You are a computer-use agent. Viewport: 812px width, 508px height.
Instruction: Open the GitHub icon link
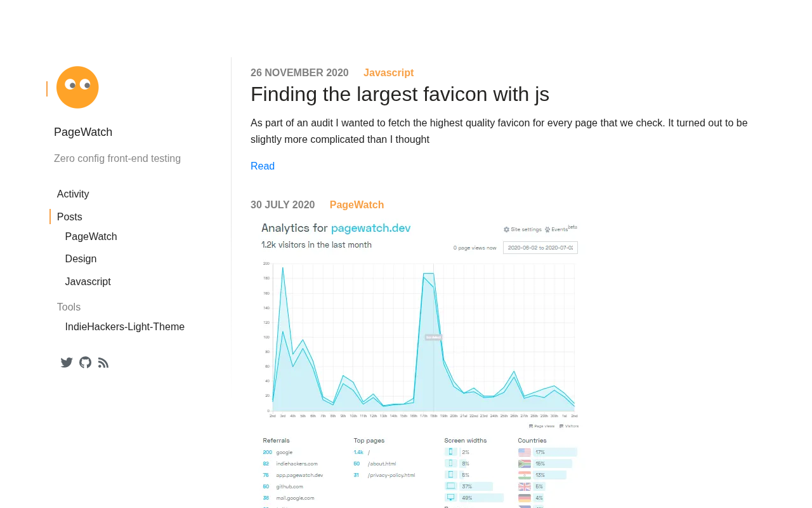85,363
